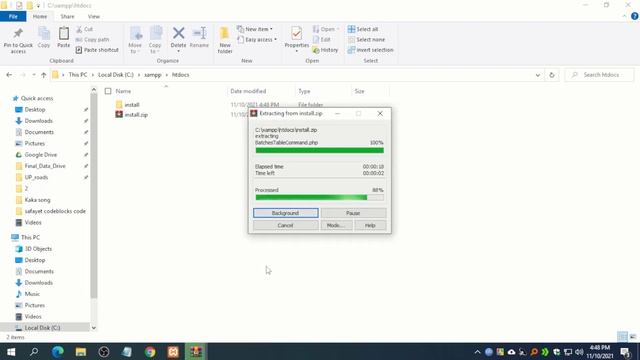
Task: Open Final_Data_Drive in Quick access
Action: pyautogui.click(x=44, y=166)
